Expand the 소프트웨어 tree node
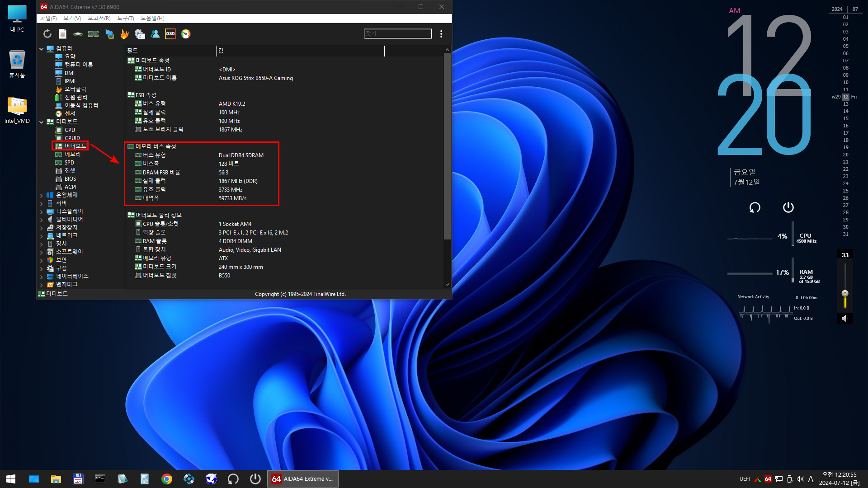 coord(41,252)
